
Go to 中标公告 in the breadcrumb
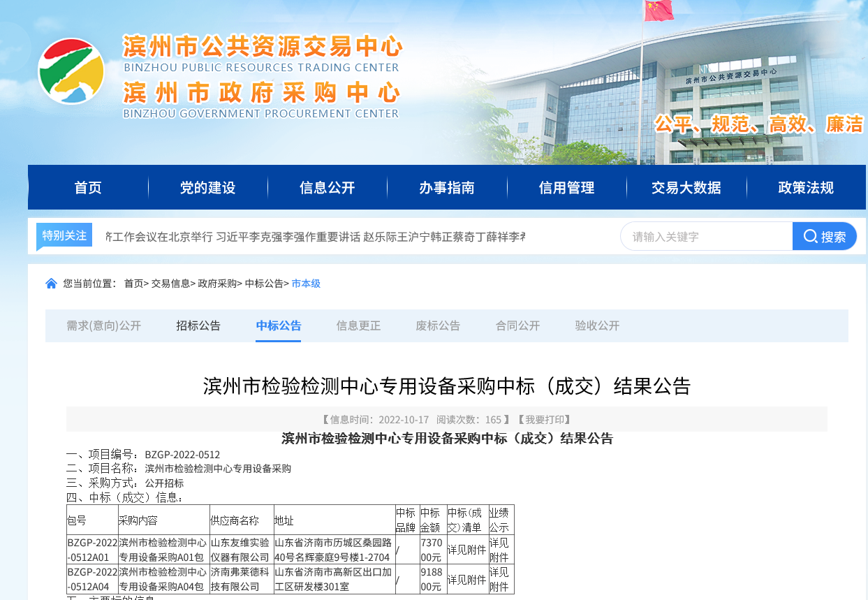[x=264, y=283]
